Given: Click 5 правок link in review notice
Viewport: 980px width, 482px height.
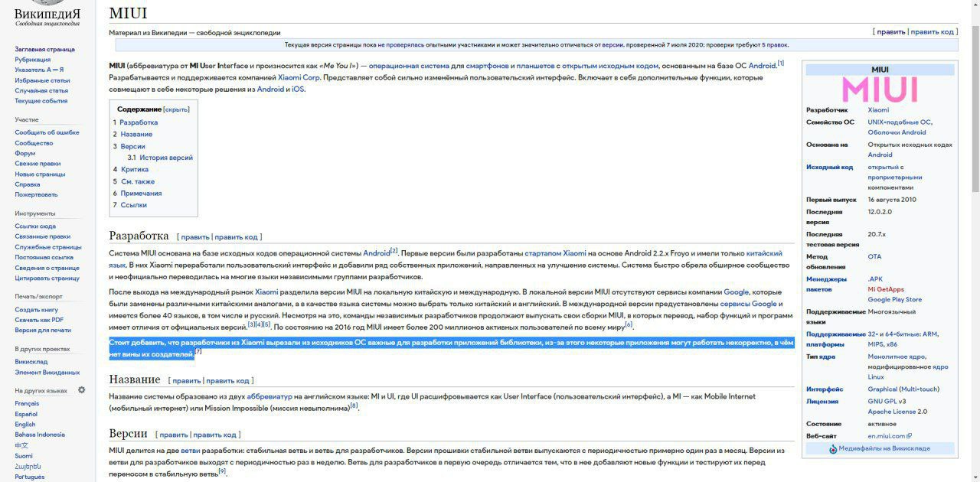Looking at the screenshot, I should [775, 44].
